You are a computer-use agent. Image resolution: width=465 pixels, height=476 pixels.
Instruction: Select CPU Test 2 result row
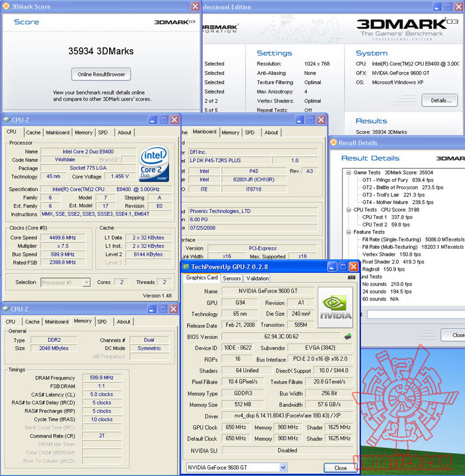(x=386, y=225)
